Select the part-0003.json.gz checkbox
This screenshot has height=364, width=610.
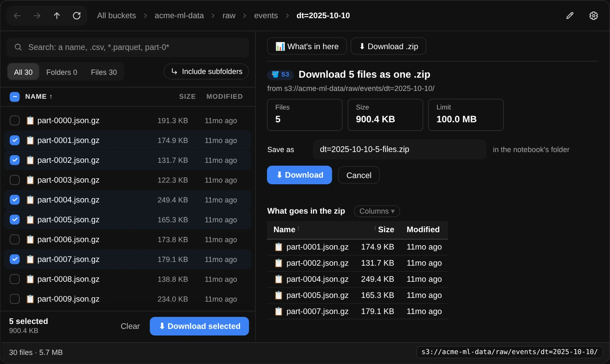14,180
